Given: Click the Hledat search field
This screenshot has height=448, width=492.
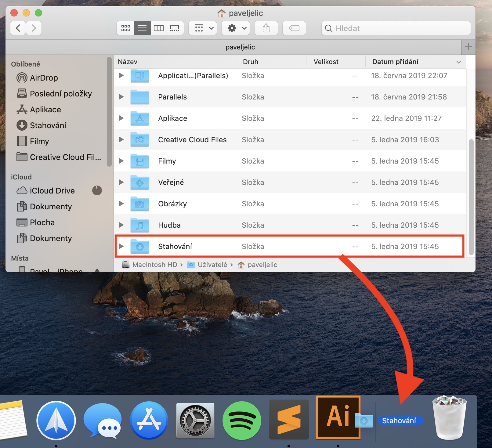Looking at the screenshot, I should (x=396, y=28).
